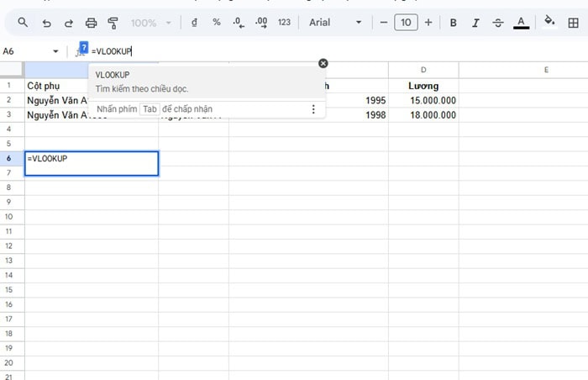Click the font size input field
588x380 pixels.
coord(406,23)
